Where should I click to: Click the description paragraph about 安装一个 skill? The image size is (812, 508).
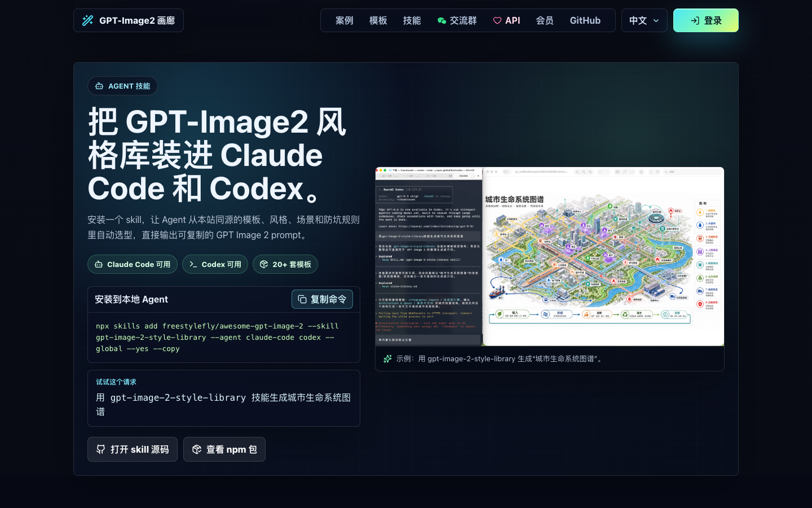[223, 227]
